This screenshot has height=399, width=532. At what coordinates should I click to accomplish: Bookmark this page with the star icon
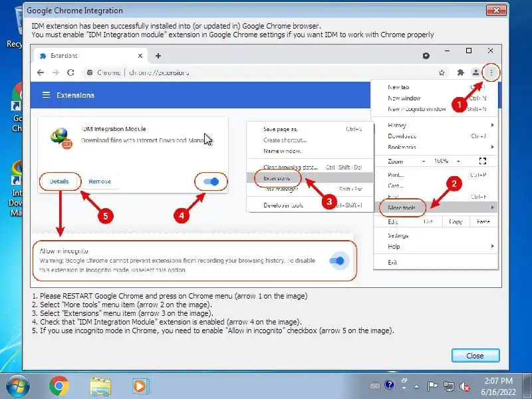[442, 72]
